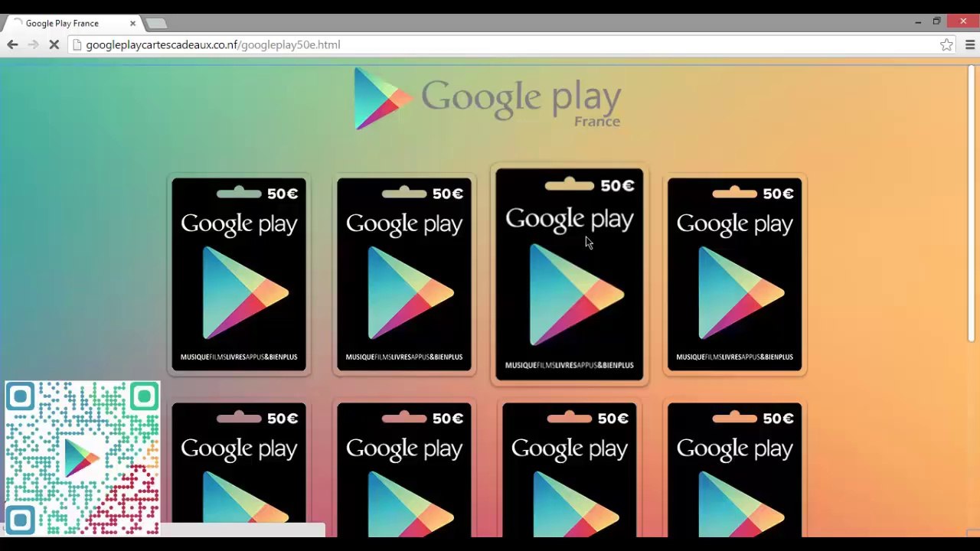Click the address bar URL

[213, 45]
